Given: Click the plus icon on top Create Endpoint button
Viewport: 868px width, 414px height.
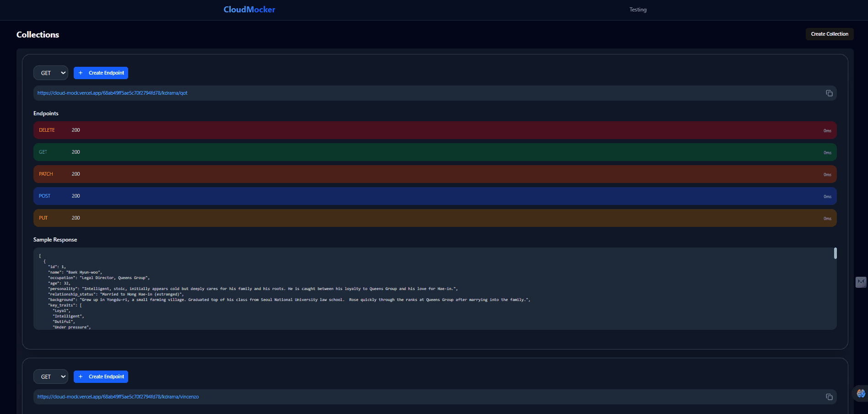Looking at the screenshot, I should (x=81, y=73).
